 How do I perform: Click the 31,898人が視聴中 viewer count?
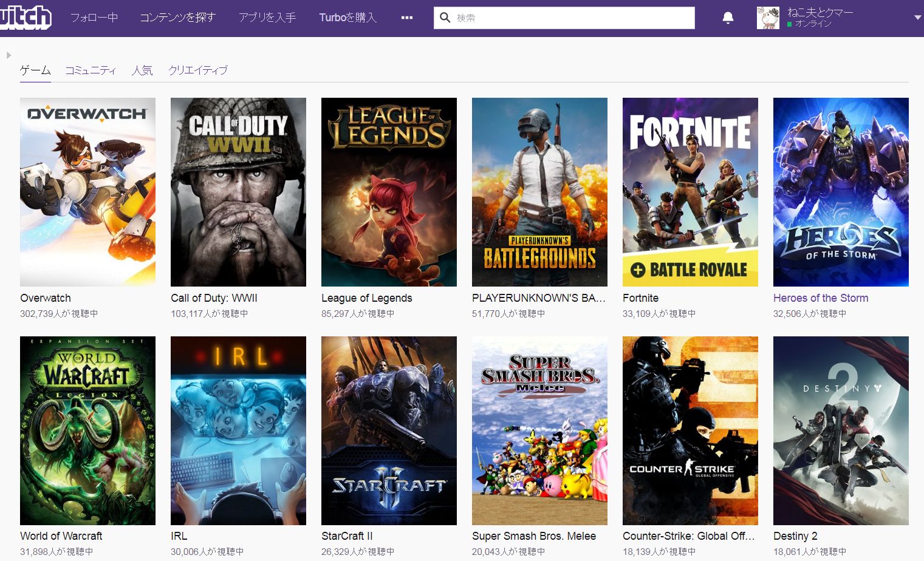(56, 552)
